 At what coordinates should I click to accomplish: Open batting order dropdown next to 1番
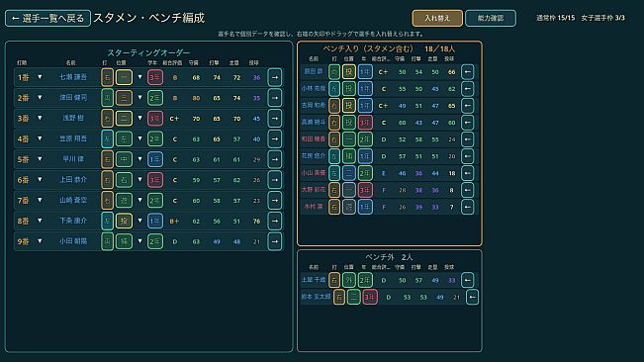coord(40,77)
